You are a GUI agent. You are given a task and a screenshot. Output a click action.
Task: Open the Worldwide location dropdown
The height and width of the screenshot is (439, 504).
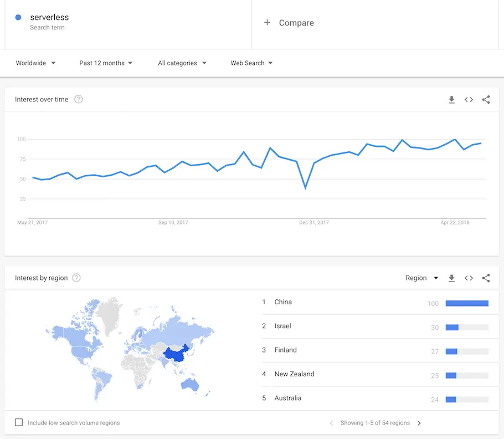(x=35, y=63)
